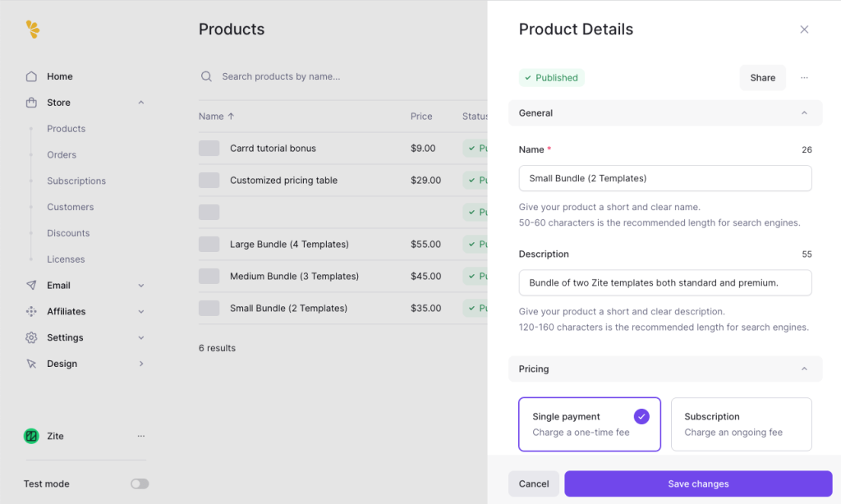The height and width of the screenshot is (504, 841).
Task: Expand the Affiliates menu chevron
Action: [141, 312]
